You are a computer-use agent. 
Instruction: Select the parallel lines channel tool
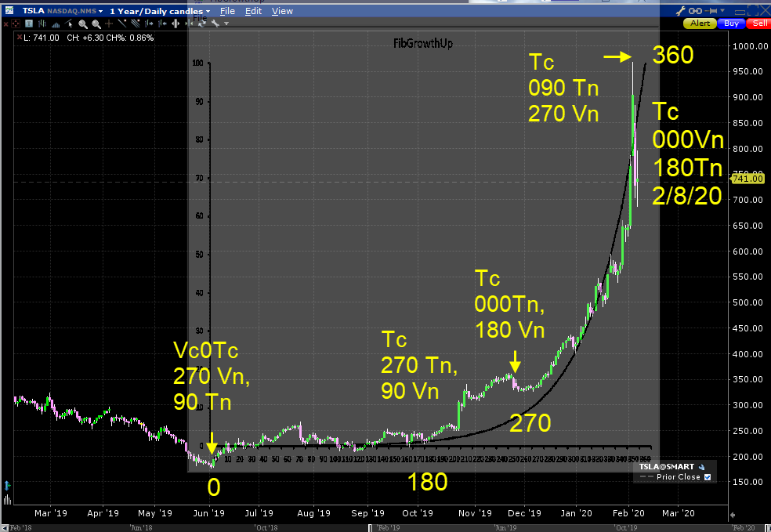point(136,24)
